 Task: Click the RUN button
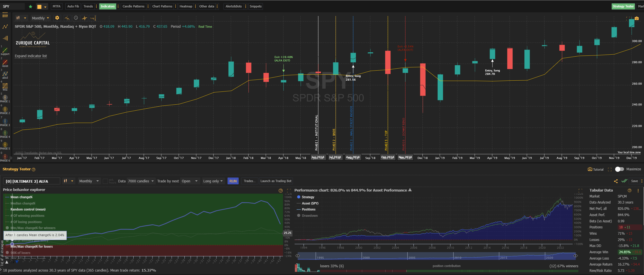tap(233, 181)
